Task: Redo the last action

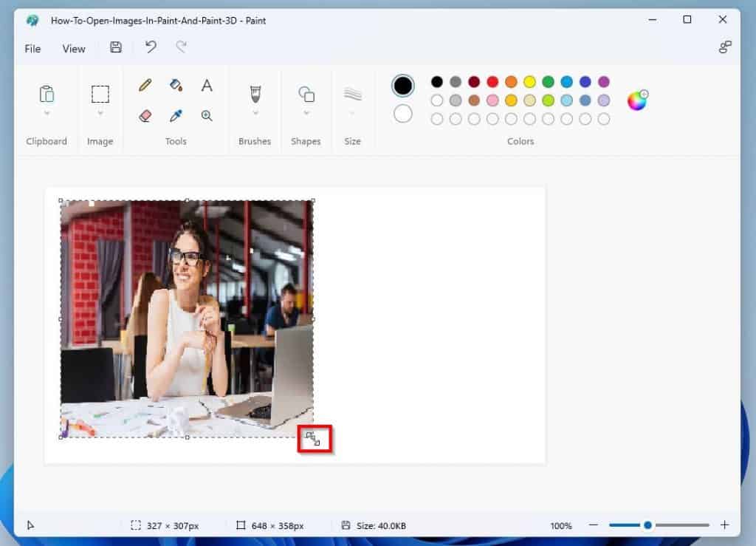Action: point(182,47)
